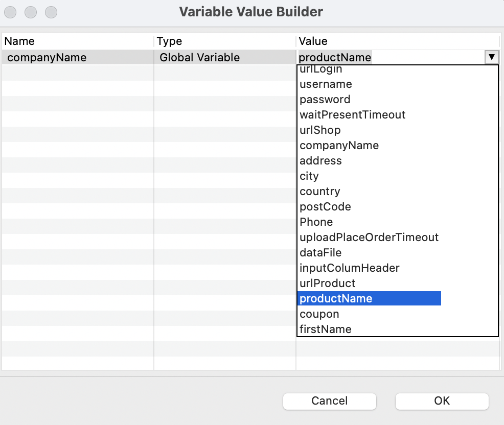This screenshot has height=425, width=504.
Task: Click the Value dropdown arrow button
Action: click(x=491, y=57)
